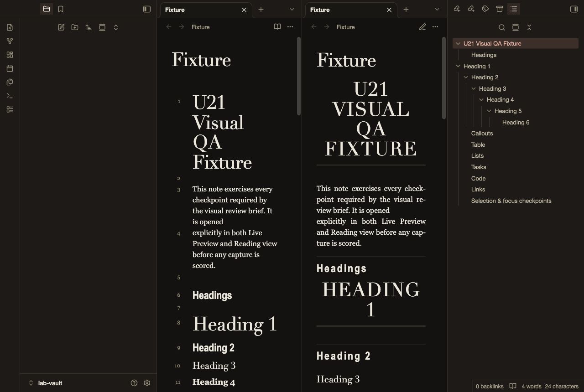584x392 pixels.
Task: Collapse all headings in the outline
Action: coord(529,27)
